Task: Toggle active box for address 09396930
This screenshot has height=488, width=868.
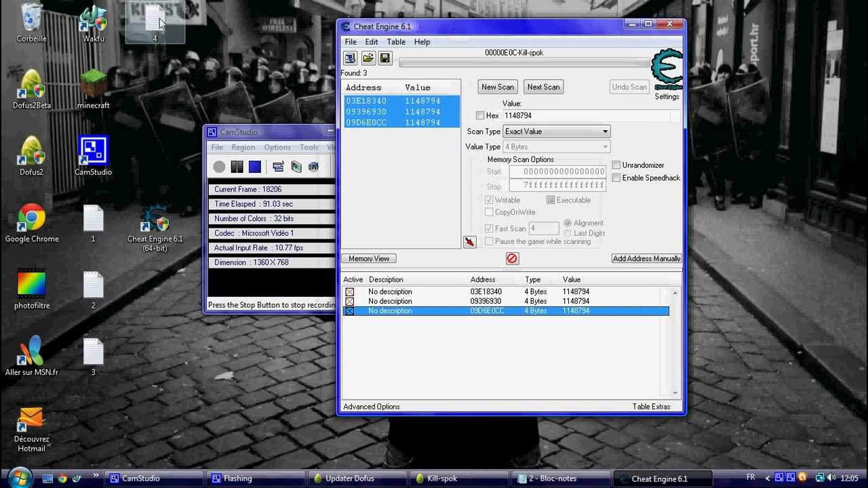Action: tap(350, 301)
